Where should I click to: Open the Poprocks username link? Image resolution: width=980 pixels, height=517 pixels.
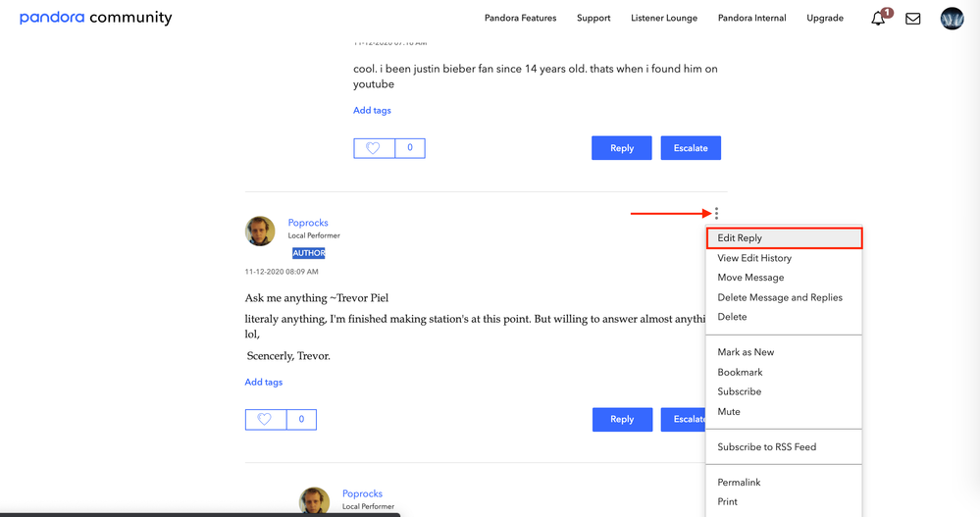click(x=306, y=223)
